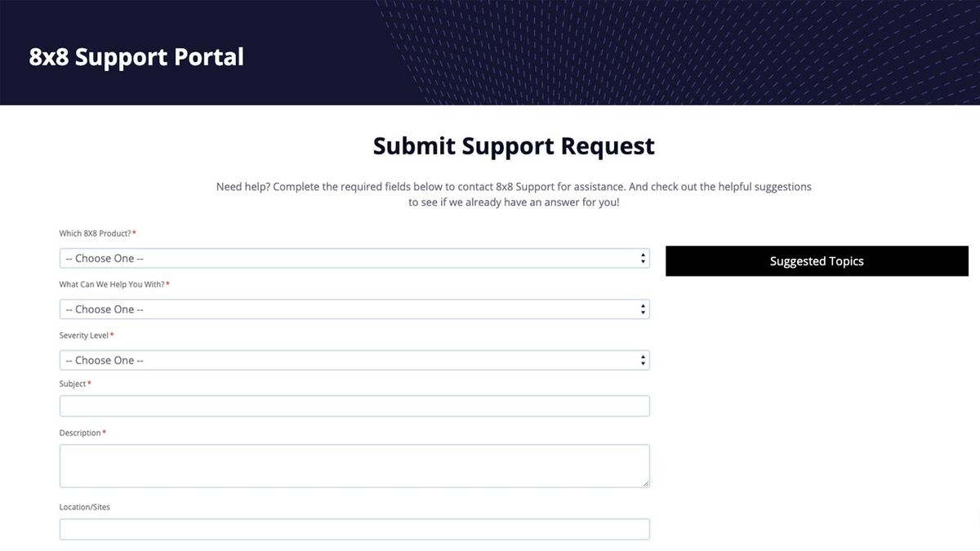Click the Description field label

tap(80, 433)
